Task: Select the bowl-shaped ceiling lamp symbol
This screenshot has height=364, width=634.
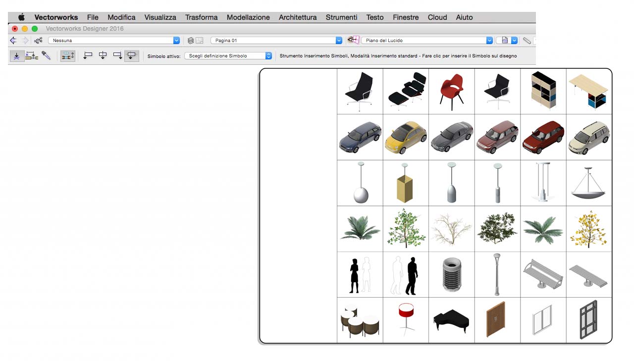Action: click(588, 183)
